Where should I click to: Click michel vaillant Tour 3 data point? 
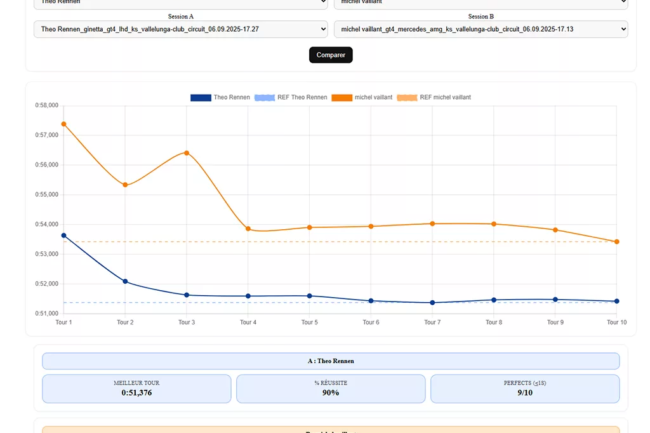[187, 153]
